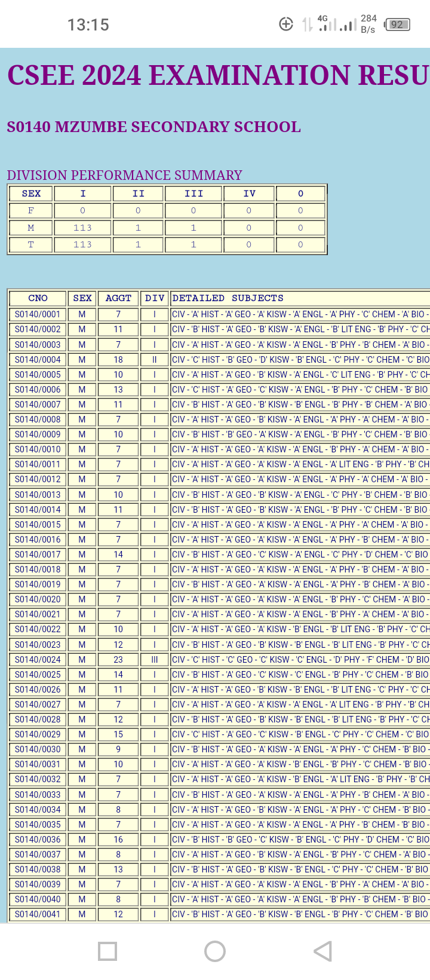Select candidate number S0140/0017

tap(38, 555)
